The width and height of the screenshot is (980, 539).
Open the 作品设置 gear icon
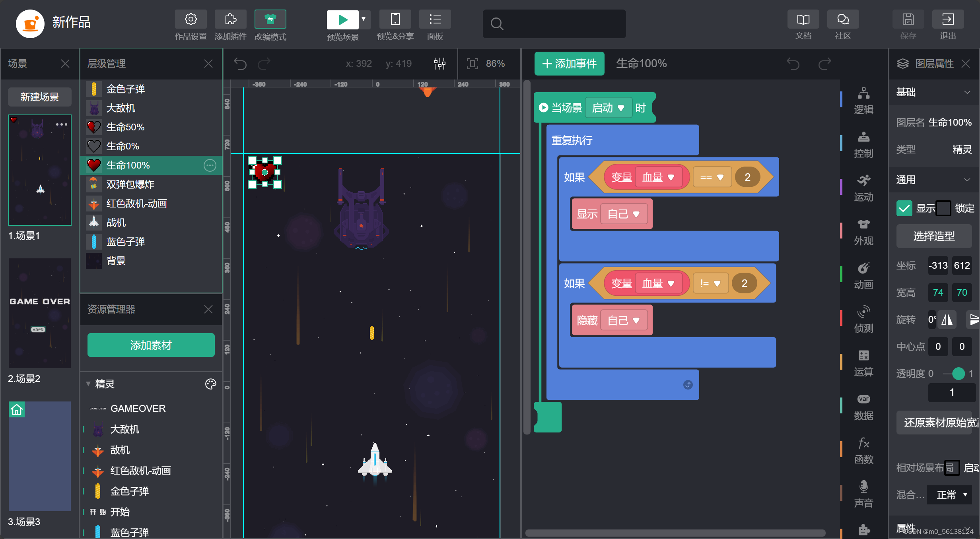click(191, 19)
